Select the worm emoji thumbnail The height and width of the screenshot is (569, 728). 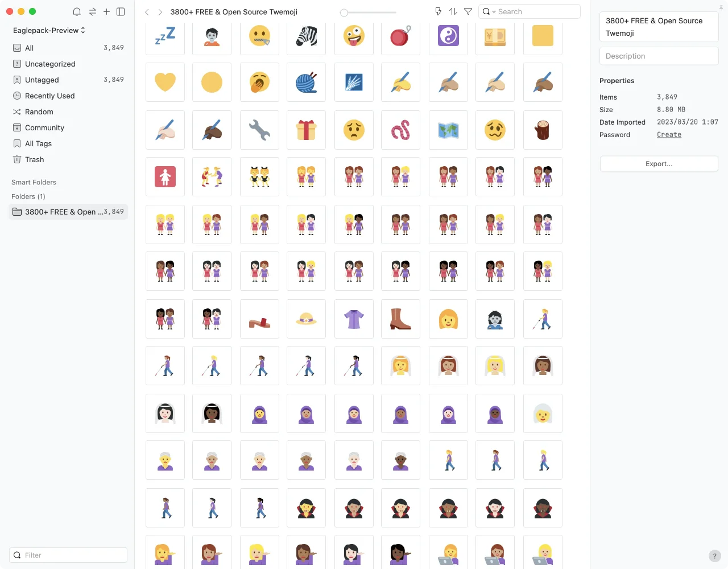coord(400,130)
